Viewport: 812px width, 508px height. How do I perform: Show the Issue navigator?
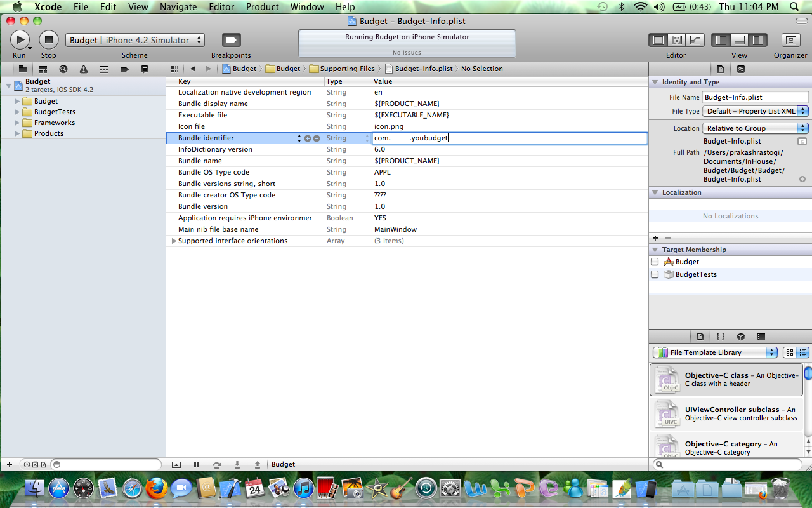point(84,69)
